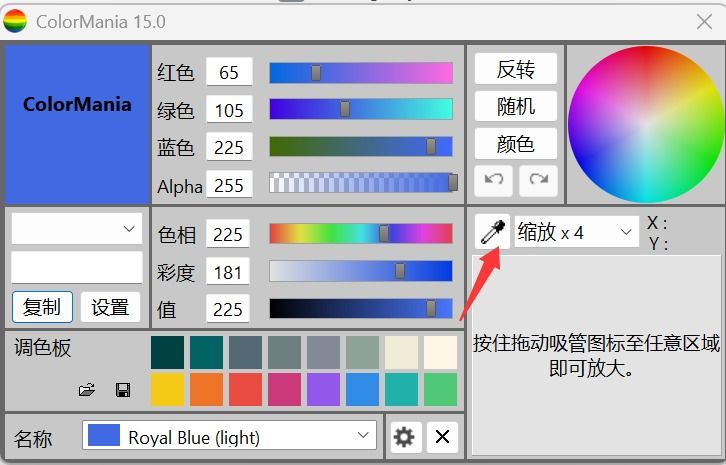Select the muted gray-green top row swatch
The width and height of the screenshot is (726, 465).
284,352
